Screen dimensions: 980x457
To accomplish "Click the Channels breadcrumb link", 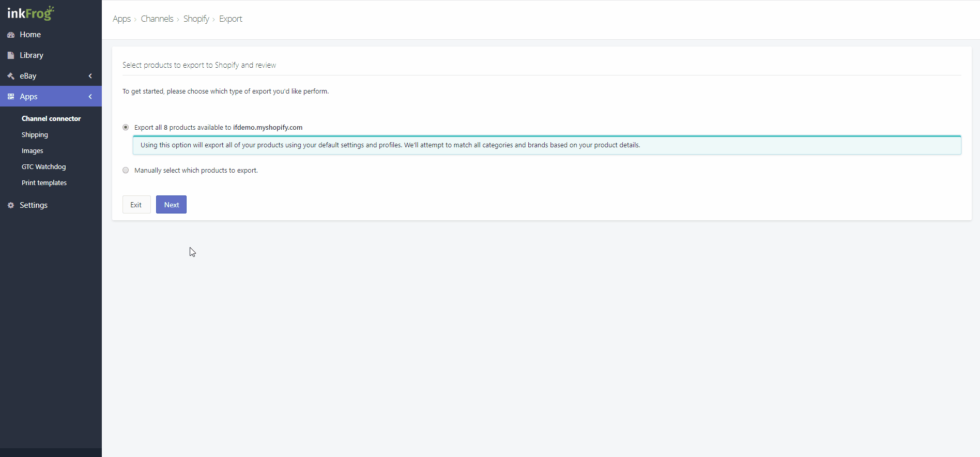I will coord(157,19).
